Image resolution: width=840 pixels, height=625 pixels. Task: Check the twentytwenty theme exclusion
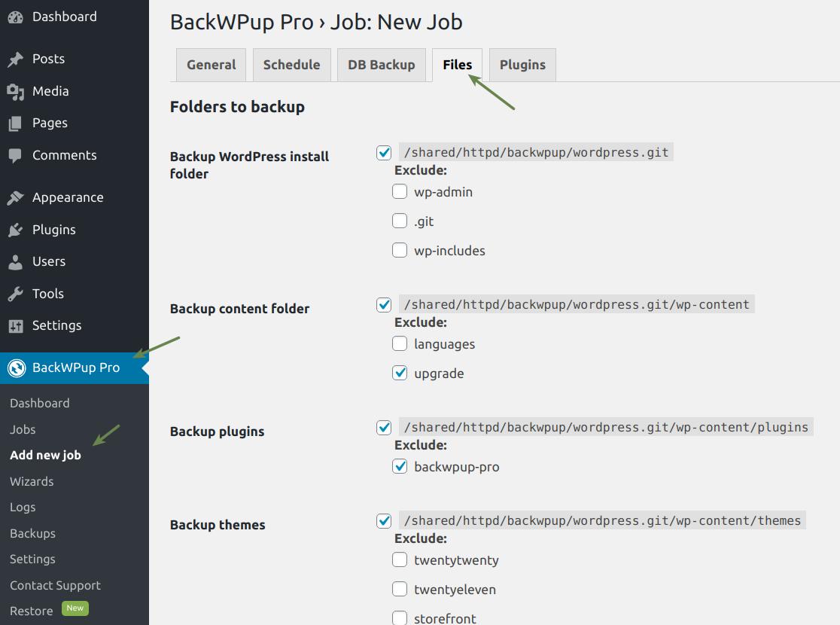coord(400,559)
